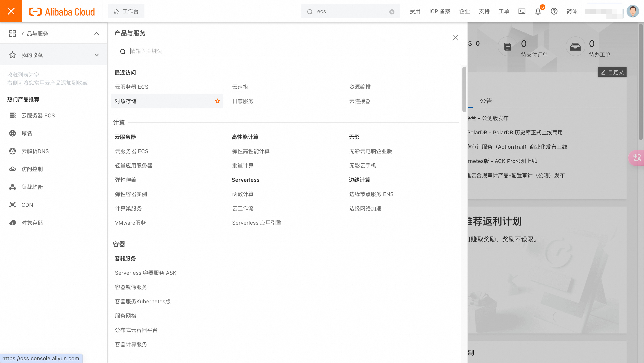Screen dimensions: 644x363
Task: Open the ICP 备案 menu
Action: point(440,11)
